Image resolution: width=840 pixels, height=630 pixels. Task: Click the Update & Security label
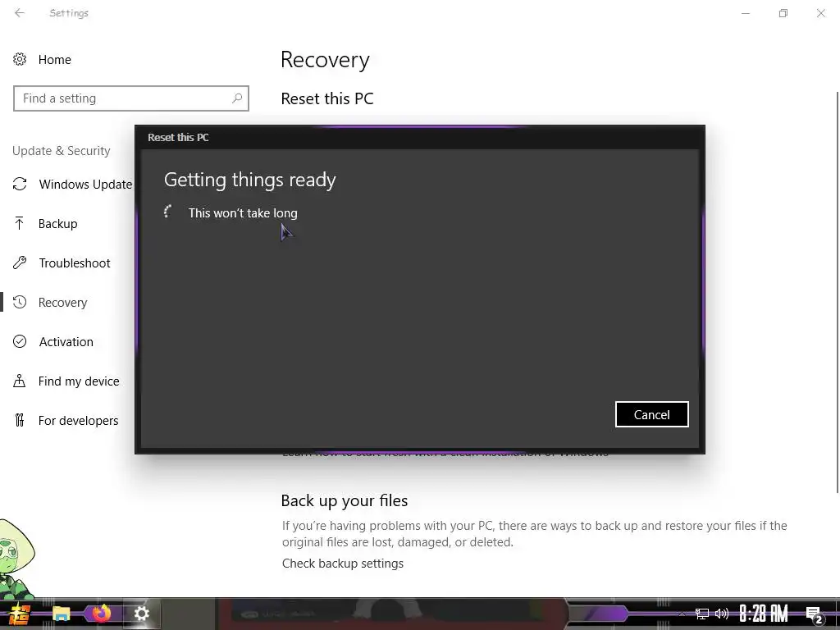pyautogui.click(x=62, y=151)
